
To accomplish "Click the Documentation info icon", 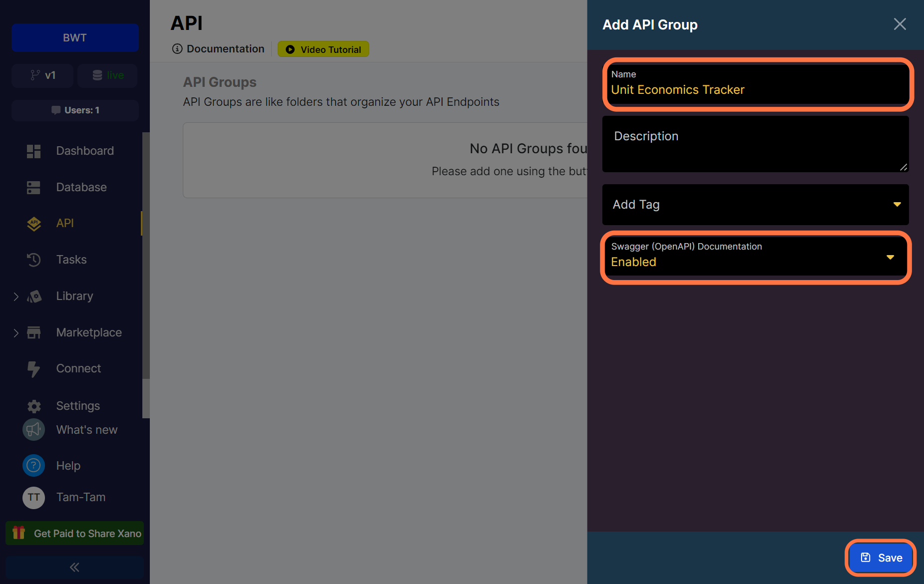I will click(177, 49).
